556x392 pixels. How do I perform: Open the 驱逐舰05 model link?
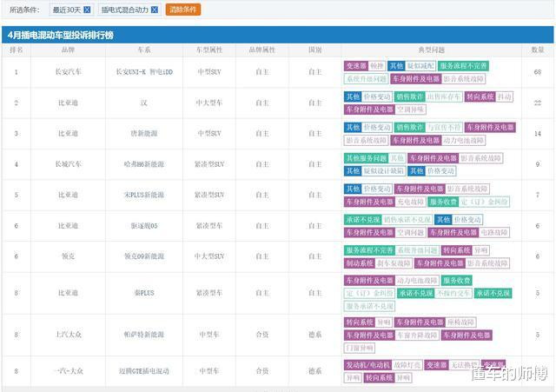pos(144,226)
